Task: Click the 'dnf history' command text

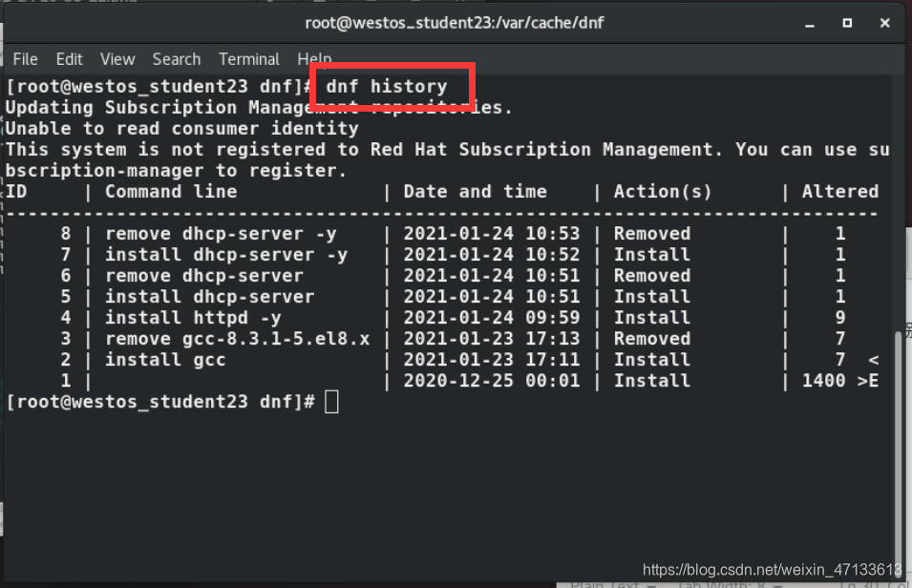Action: pos(386,87)
